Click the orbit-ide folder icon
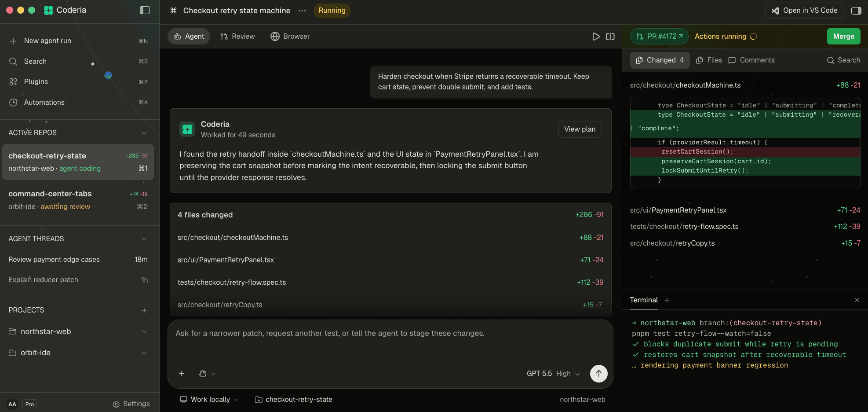The width and height of the screenshot is (868, 412). tap(12, 353)
